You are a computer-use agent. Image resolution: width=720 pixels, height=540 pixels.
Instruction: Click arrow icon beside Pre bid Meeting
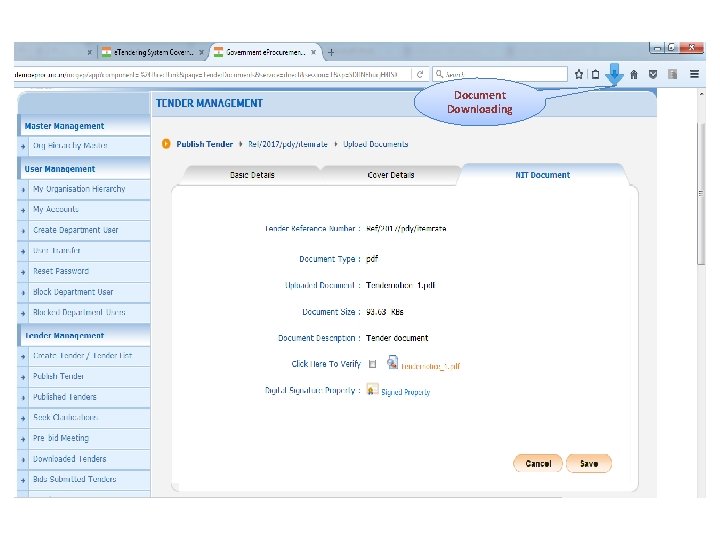coord(23,439)
